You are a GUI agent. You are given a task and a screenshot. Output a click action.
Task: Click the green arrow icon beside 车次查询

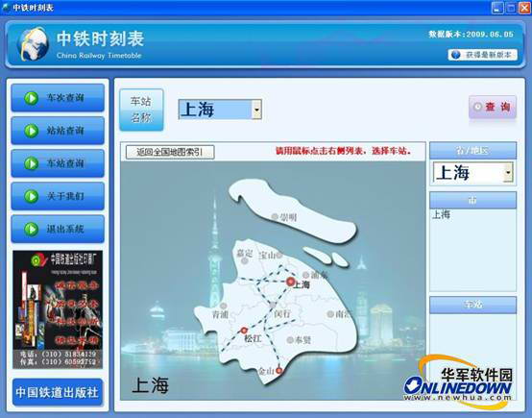tap(32, 98)
